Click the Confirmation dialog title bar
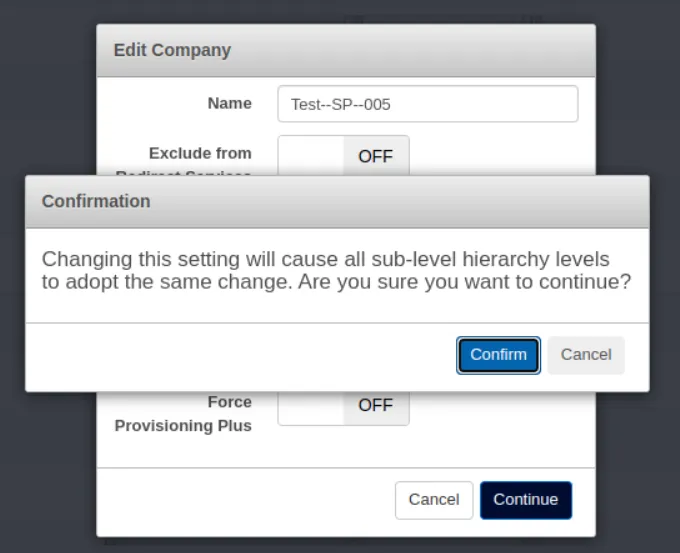Viewport: 680px width, 553px height. (x=337, y=201)
